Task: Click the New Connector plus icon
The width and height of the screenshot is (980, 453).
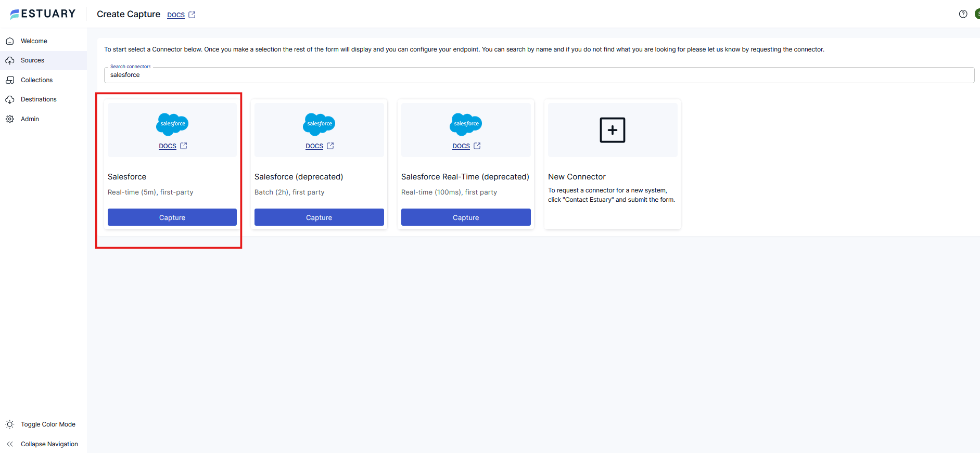Action: [613, 130]
